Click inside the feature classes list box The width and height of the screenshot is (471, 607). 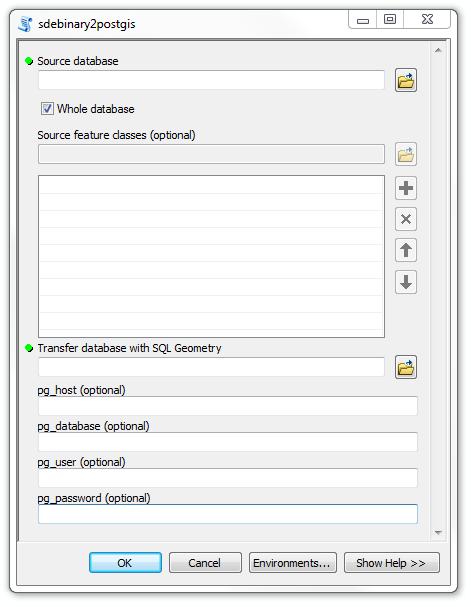[211, 256]
